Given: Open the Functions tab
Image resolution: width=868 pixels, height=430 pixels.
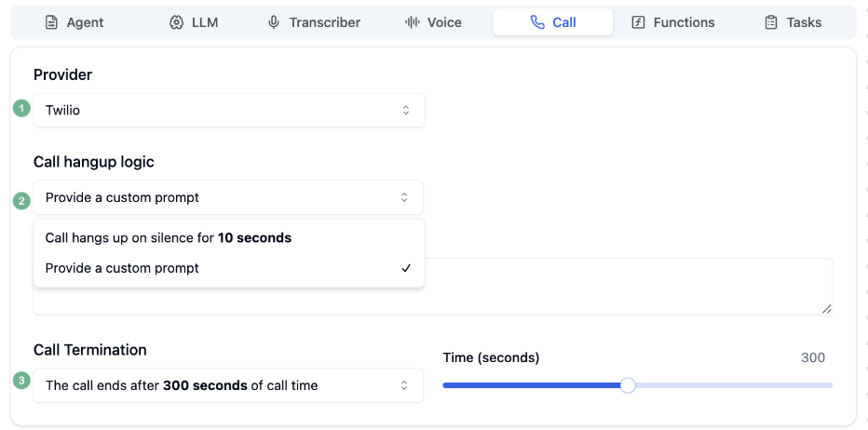Looking at the screenshot, I should click(672, 22).
